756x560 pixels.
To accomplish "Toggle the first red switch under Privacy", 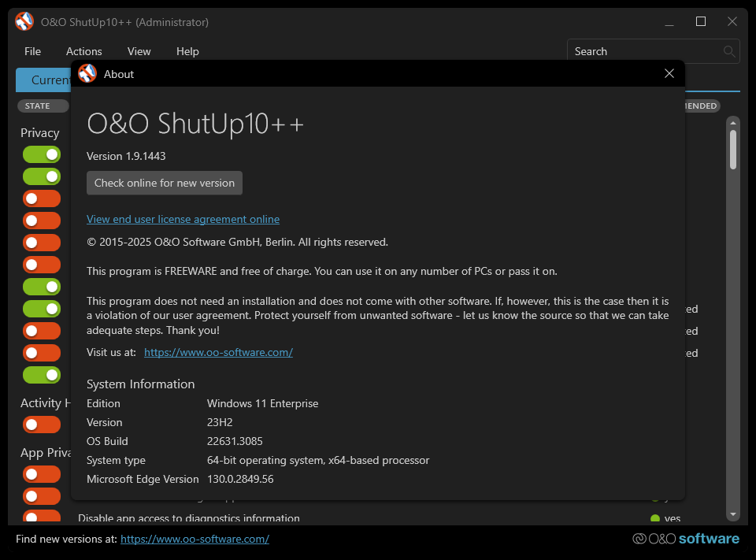I will [42, 198].
